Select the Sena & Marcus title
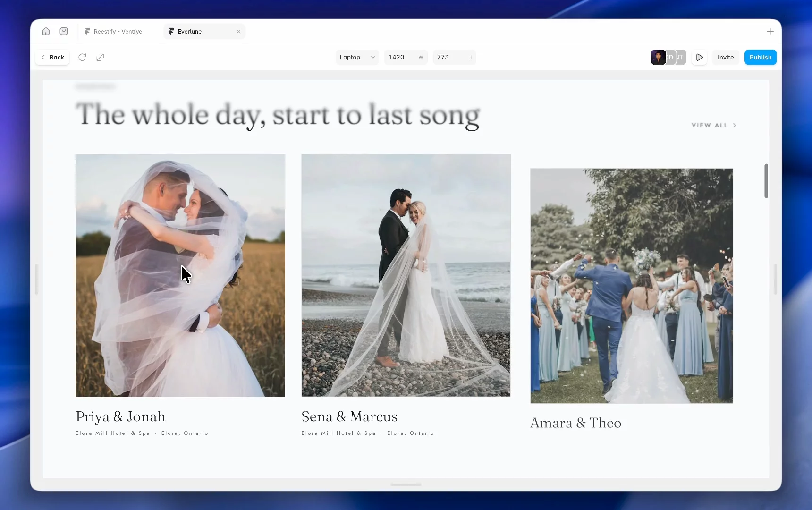The height and width of the screenshot is (510, 812). (x=349, y=416)
